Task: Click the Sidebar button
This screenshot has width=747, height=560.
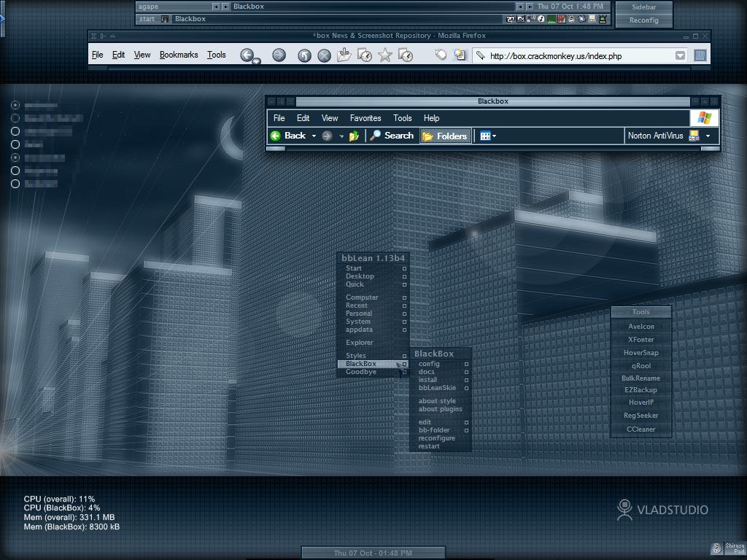Action: click(643, 7)
